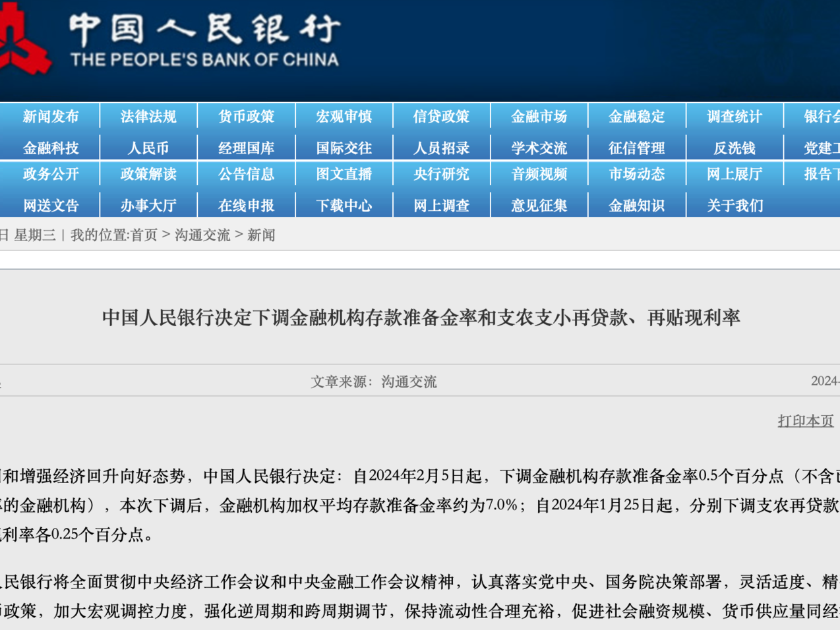Open 网上展厅 from navigation
Image resolution: width=840 pixels, height=630 pixels.
(x=734, y=174)
